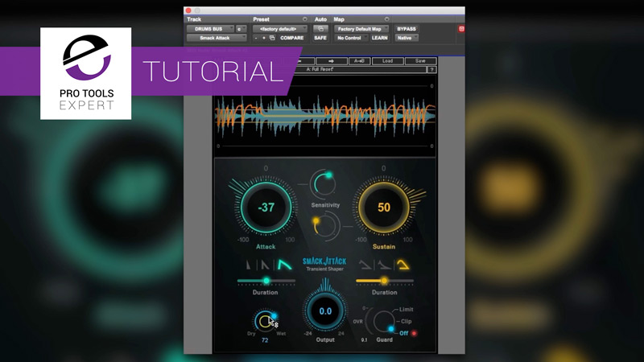Click the Sustain knob showing 50

tap(384, 208)
